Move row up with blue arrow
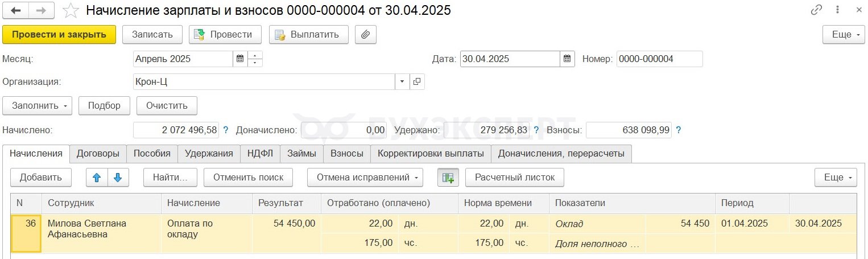 97,177
